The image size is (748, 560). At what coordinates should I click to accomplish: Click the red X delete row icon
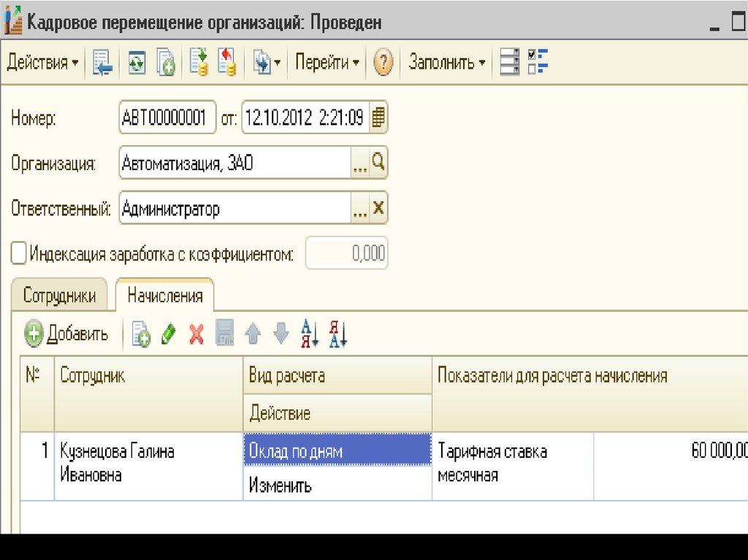(196, 334)
